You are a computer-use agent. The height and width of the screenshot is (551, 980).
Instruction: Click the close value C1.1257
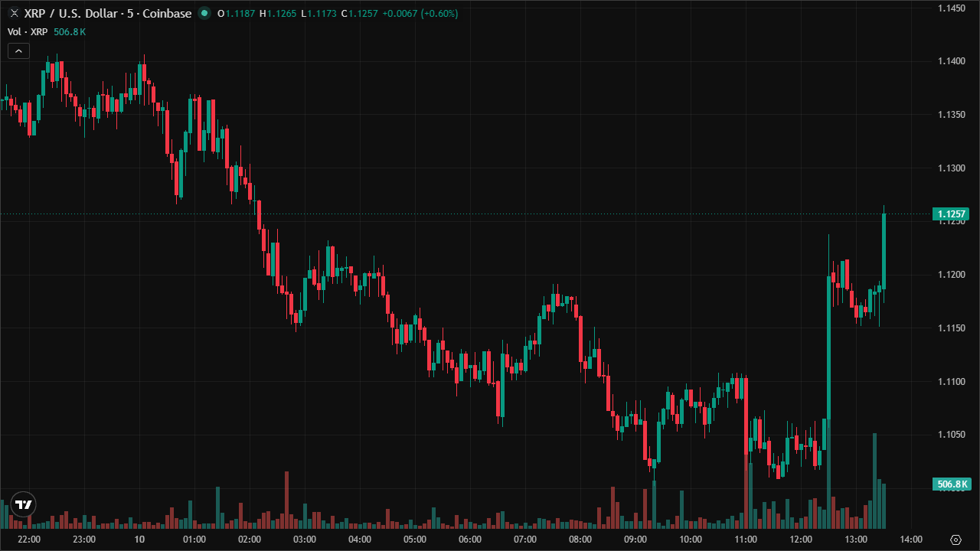click(359, 13)
